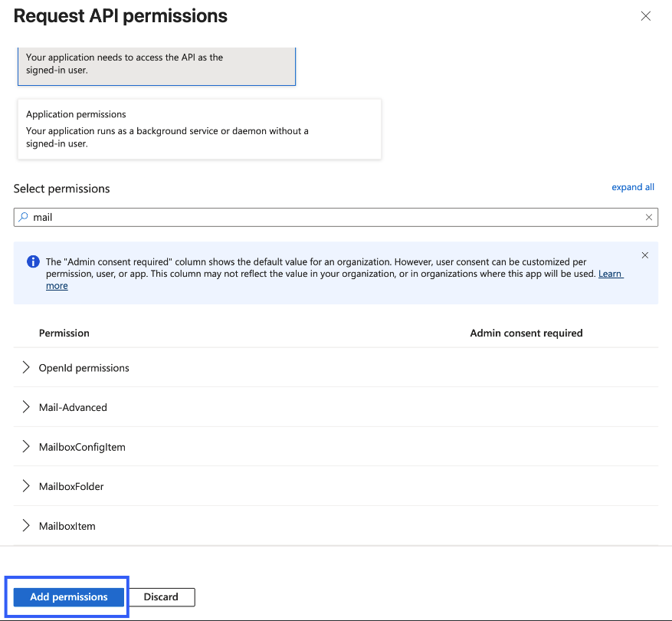
Task: Select the delegated signed-in user permissions card
Action: [156, 64]
